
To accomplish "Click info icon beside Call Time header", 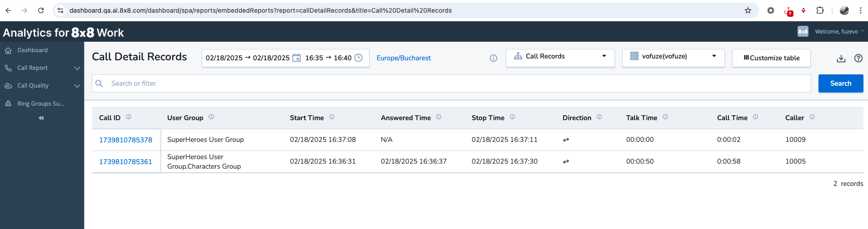I will pyautogui.click(x=755, y=117).
